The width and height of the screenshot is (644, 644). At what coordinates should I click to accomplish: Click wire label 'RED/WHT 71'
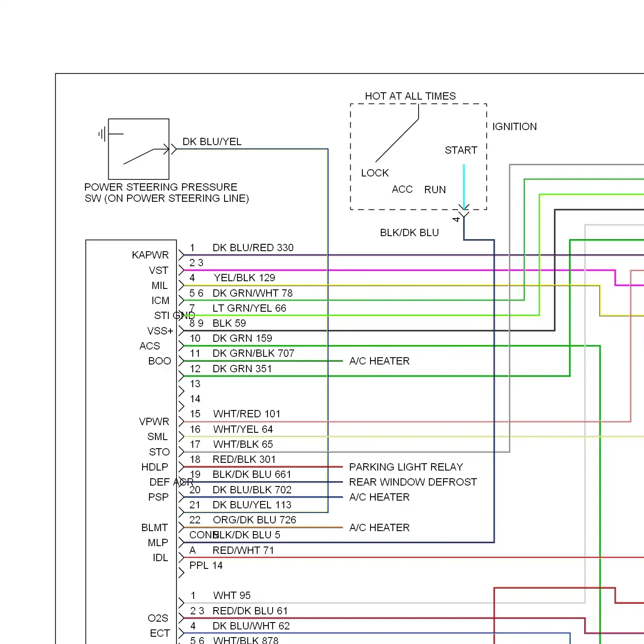(243, 550)
